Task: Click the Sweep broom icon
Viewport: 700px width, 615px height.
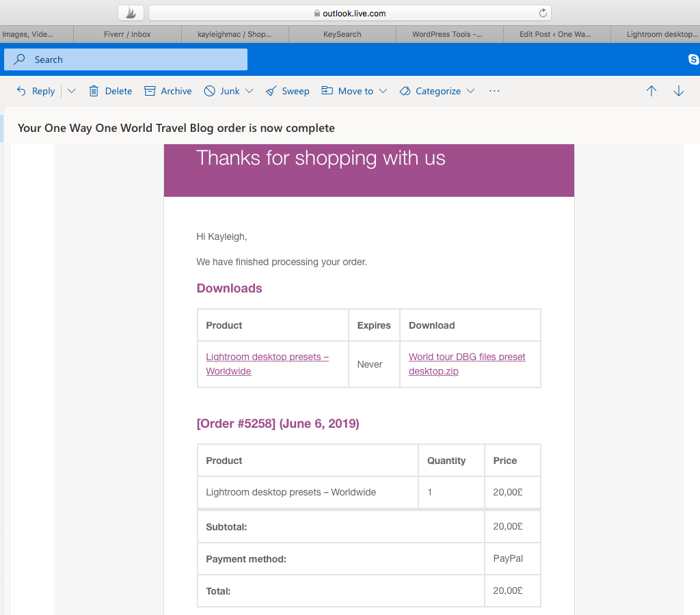Action: (x=271, y=91)
